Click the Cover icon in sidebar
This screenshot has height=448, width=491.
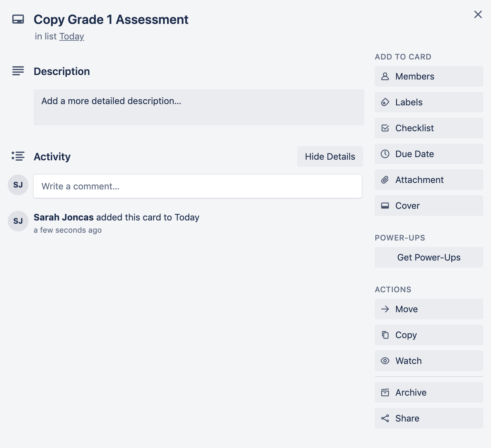(x=385, y=206)
